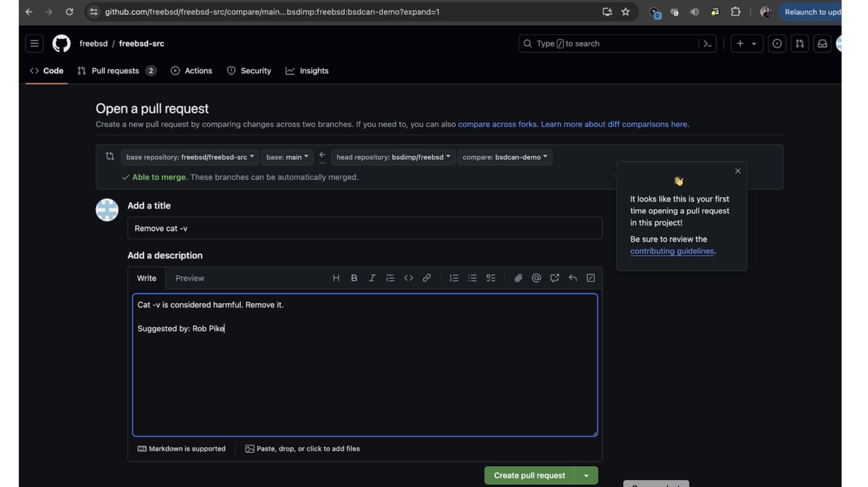Open the base repository dropdown
The width and height of the screenshot is (868, 487).
point(190,157)
